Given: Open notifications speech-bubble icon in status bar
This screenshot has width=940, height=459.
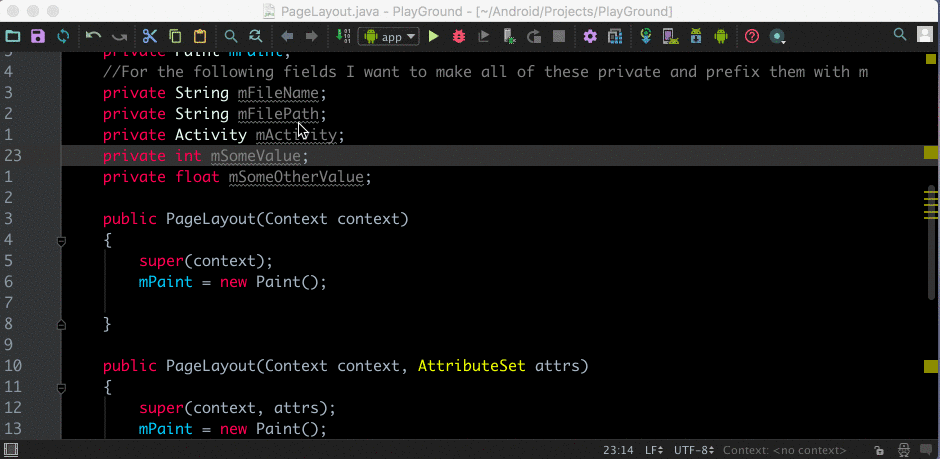Looking at the screenshot, I should [x=925, y=450].
